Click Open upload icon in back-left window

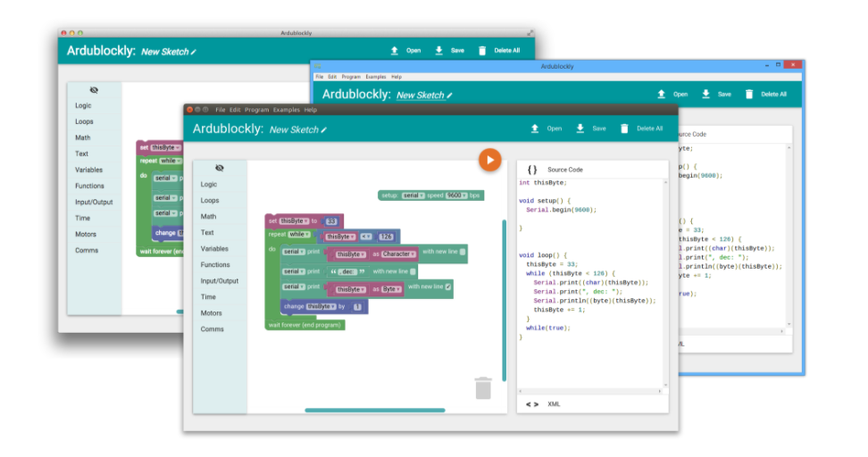[x=394, y=50]
